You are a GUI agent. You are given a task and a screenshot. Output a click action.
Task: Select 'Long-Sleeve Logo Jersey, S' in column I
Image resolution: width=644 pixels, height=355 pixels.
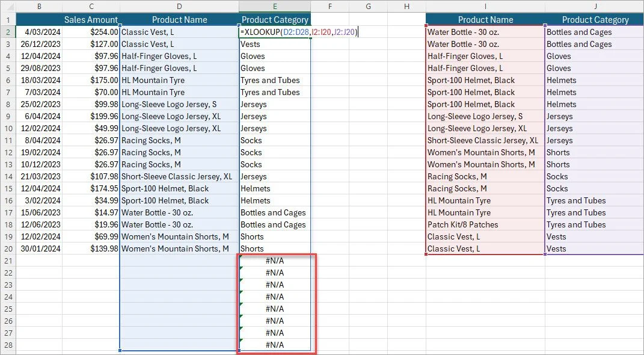click(485, 116)
